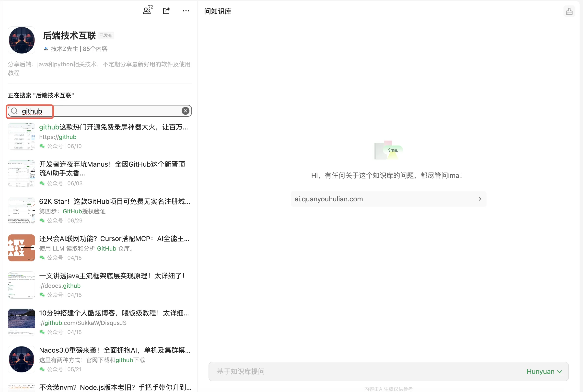Open article 10分钟搭建个人酷炫博客
This screenshot has height=392, width=583.
(114, 313)
